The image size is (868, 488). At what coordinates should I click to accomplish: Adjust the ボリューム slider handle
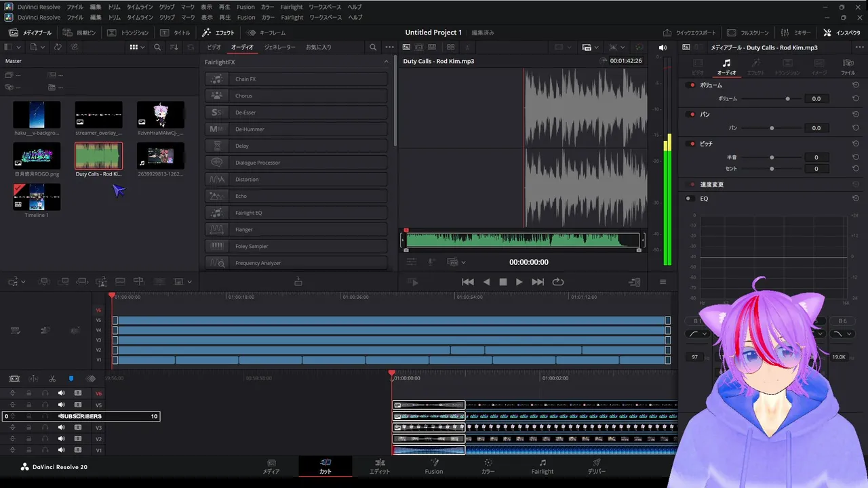(787, 99)
